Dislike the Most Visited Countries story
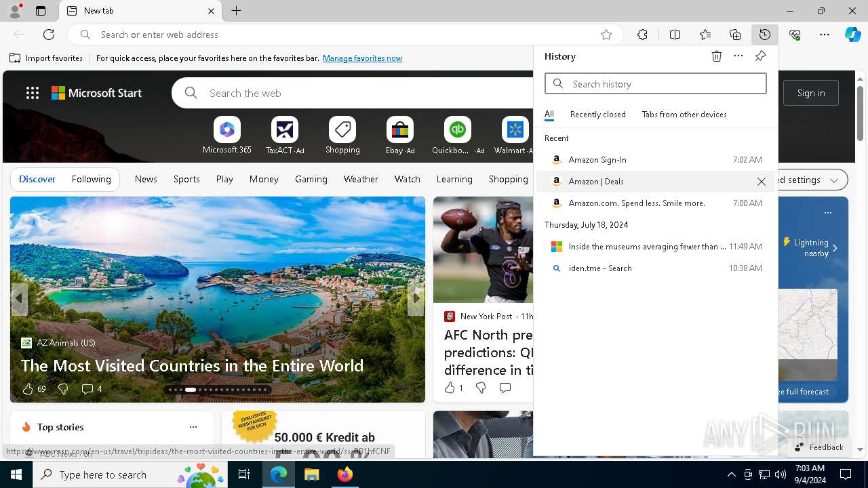The height and width of the screenshot is (488, 868). pyautogui.click(x=63, y=388)
